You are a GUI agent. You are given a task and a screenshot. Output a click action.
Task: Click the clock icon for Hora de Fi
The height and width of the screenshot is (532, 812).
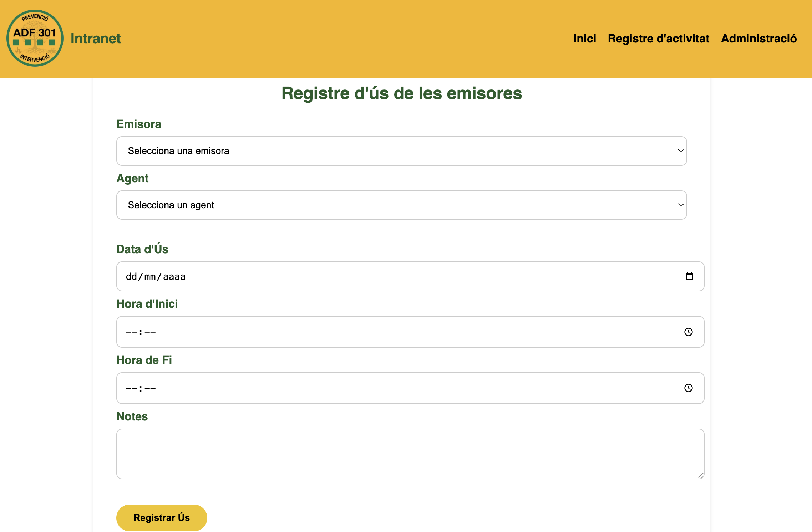(689, 388)
